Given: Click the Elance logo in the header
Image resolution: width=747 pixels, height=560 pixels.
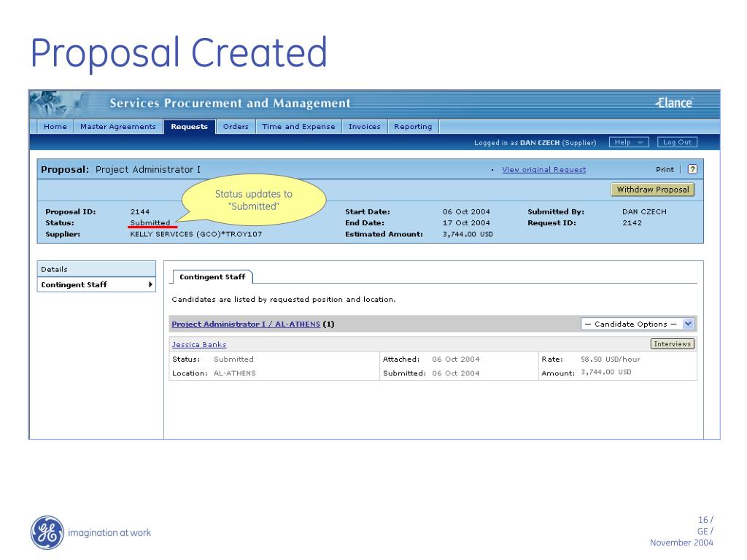Looking at the screenshot, I should 673,103.
